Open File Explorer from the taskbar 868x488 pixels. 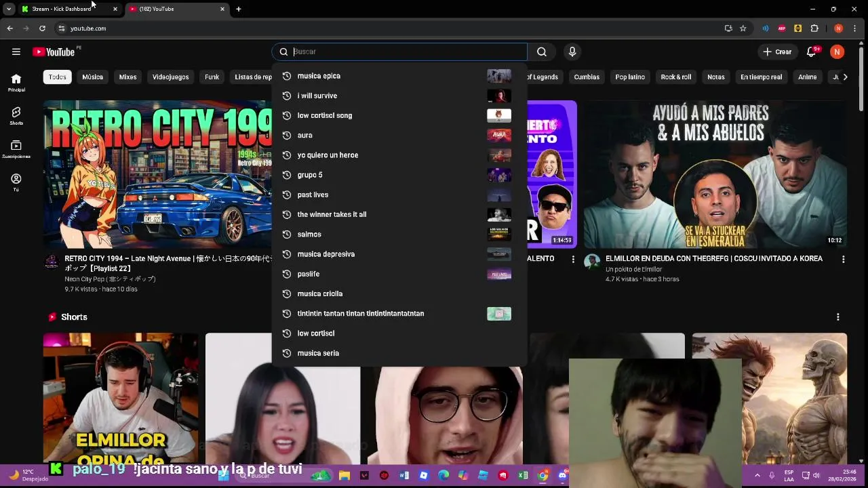[x=344, y=476]
